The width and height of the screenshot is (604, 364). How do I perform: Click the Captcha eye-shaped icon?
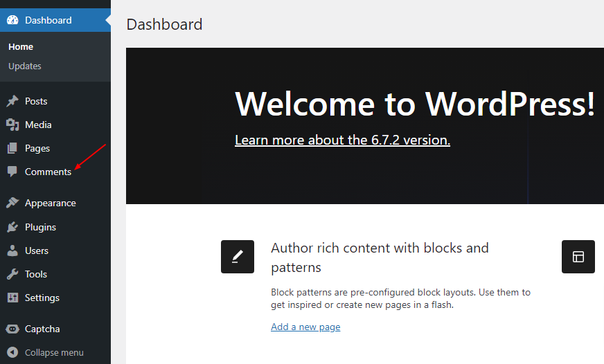[x=12, y=329]
